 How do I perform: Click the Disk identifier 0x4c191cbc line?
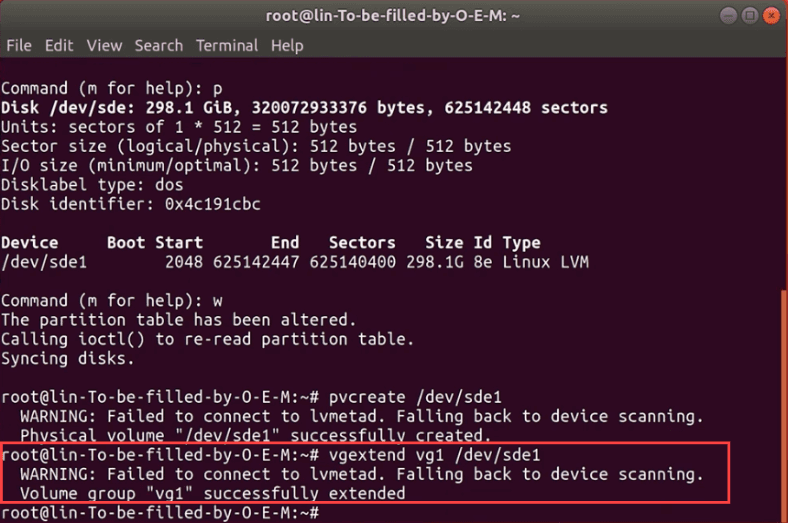pyautogui.click(x=129, y=204)
